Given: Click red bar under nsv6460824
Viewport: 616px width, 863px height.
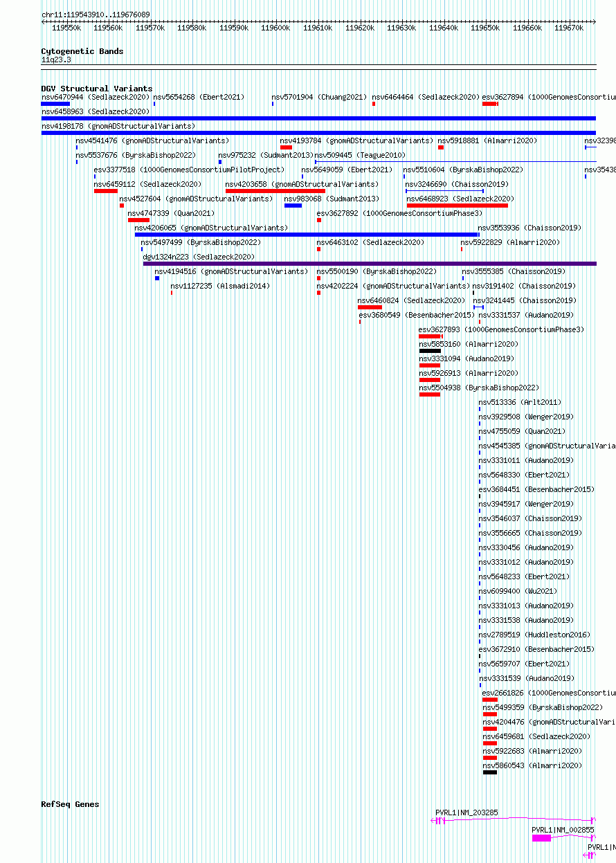Looking at the screenshot, I should 370,307.
